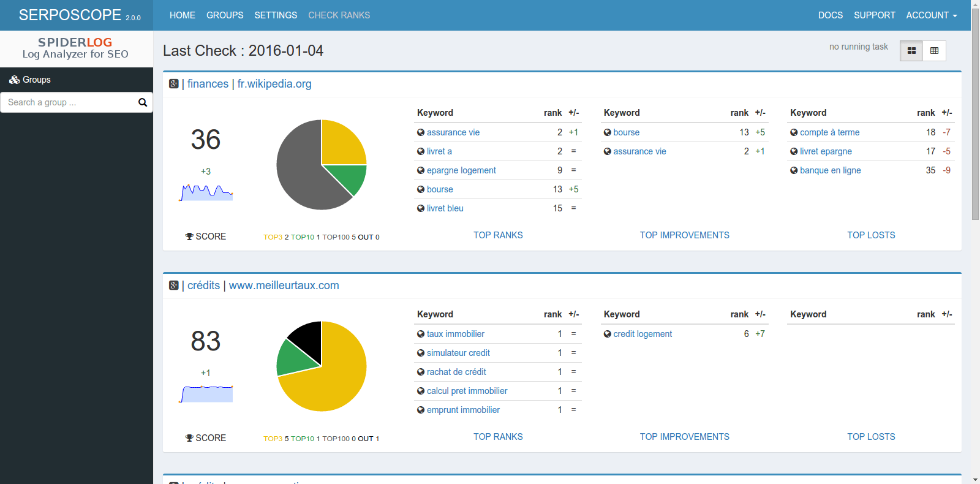
Task: Click the Google icon beside crédits
Action: [x=174, y=285]
